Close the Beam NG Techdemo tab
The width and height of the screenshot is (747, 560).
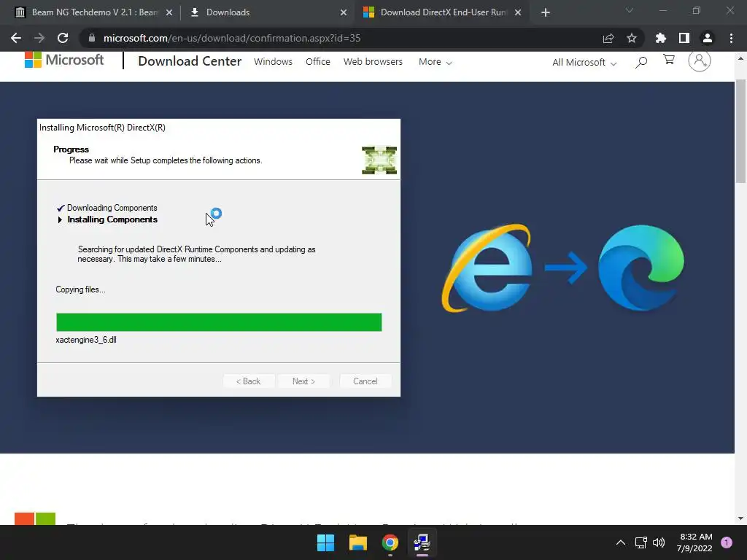(169, 13)
